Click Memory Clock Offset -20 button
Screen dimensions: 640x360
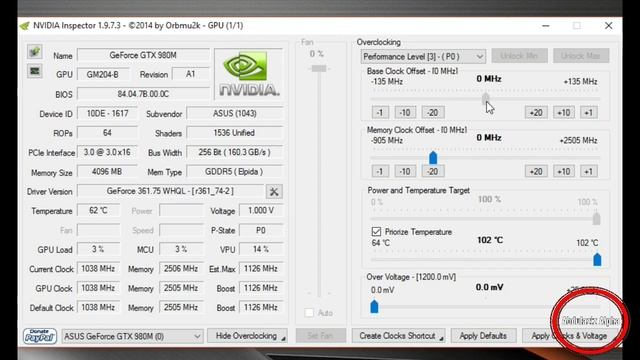[433, 171]
